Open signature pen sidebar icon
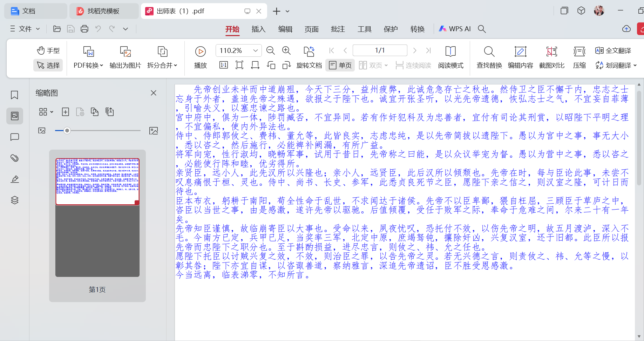Image resolution: width=644 pixels, height=341 pixels. tap(14, 179)
